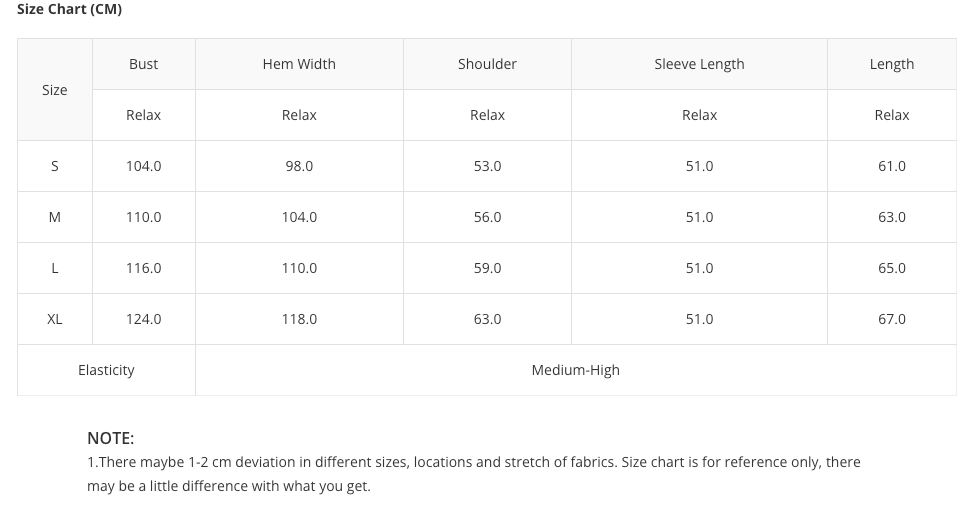Click bust value 104.0 for size S

tap(143, 166)
